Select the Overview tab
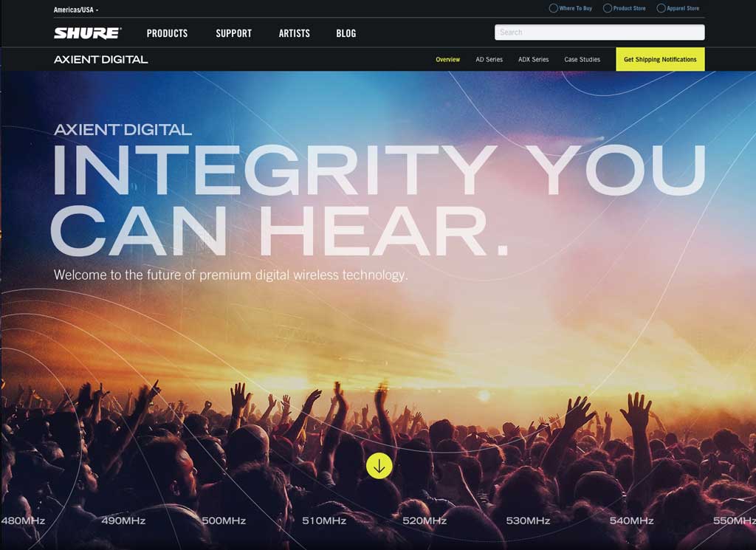The image size is (756, 550). pyautogui.click(x=448, y=59)
